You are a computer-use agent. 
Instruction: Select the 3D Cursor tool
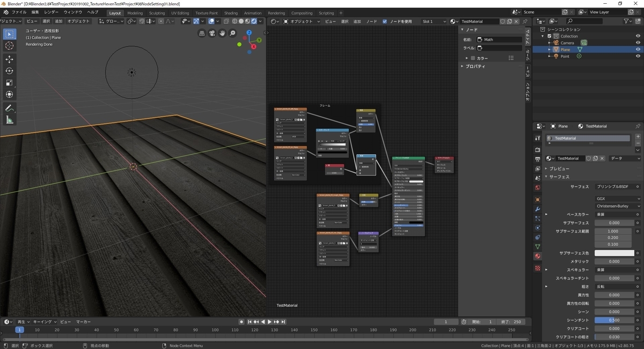tap(9, 46)
